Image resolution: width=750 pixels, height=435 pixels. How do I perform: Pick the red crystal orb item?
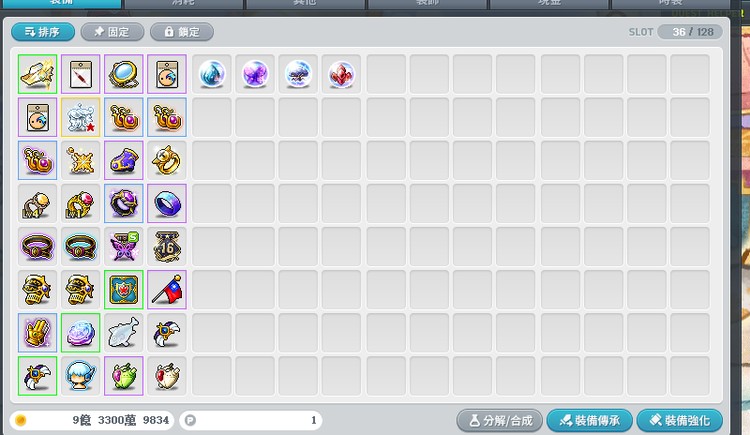pos(341,74)
